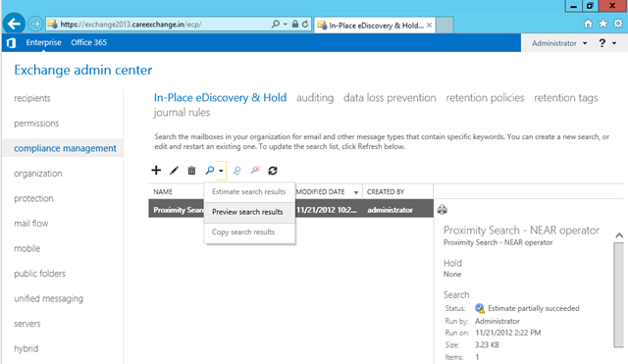Screen dimensions: 628x364
Task: Click the details pane vertical scrollbar
Action: [x=619, y=295]
